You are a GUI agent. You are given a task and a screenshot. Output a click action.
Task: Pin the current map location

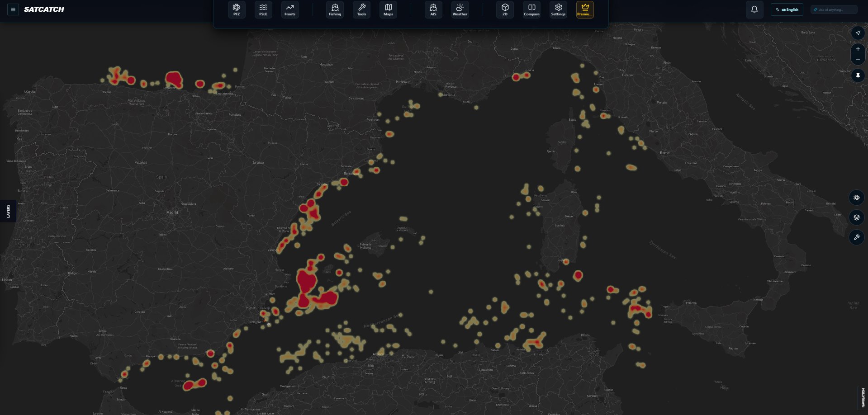click(858, 75)
